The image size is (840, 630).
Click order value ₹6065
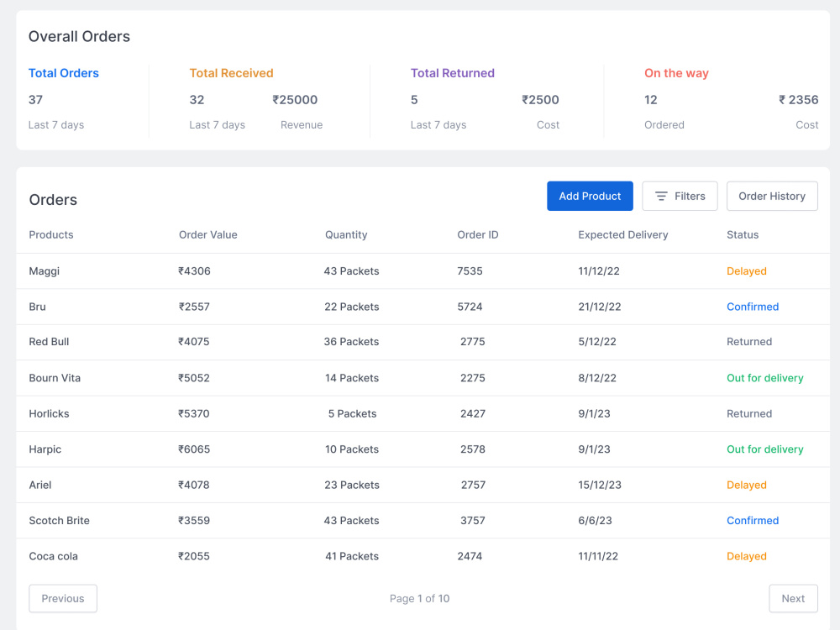pos(194,449)
